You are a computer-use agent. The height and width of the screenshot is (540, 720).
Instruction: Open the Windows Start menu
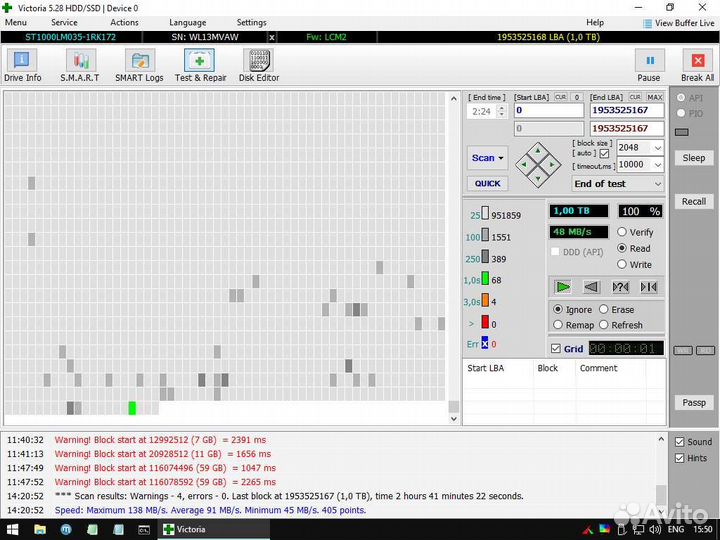12,529
